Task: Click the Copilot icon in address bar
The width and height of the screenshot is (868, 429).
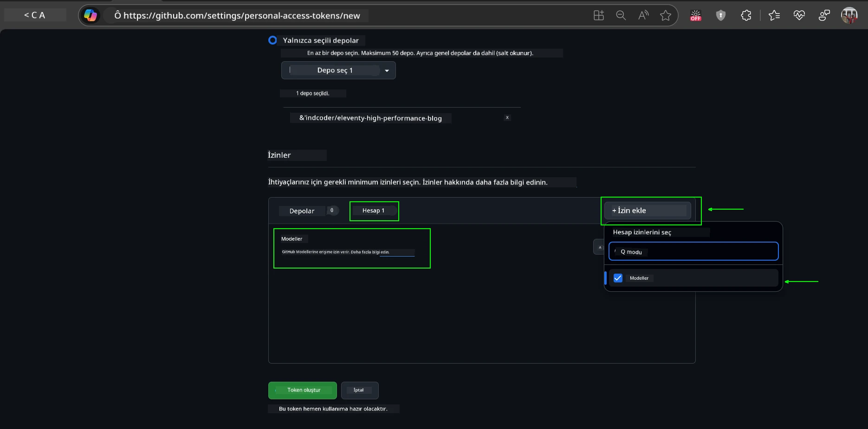Action: coord(91,15)
